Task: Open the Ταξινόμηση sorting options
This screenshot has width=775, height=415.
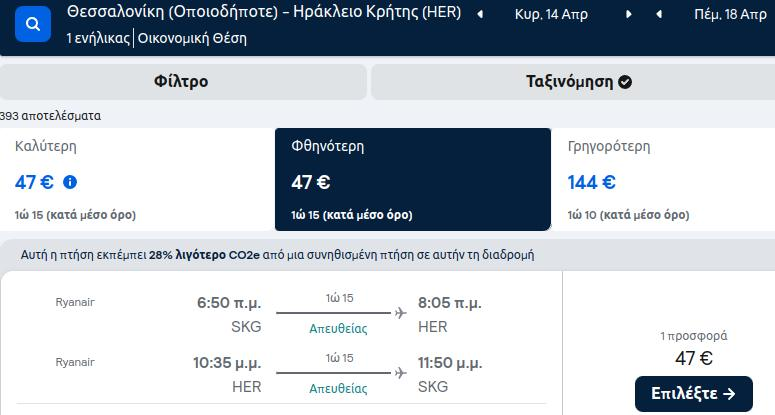Action: click(573, 82)
